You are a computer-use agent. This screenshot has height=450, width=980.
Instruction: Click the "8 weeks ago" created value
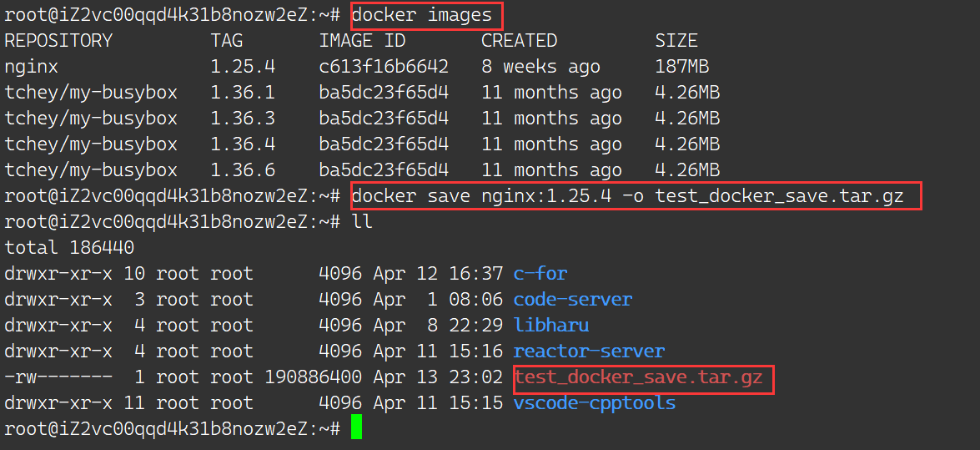tap(540, 67)
